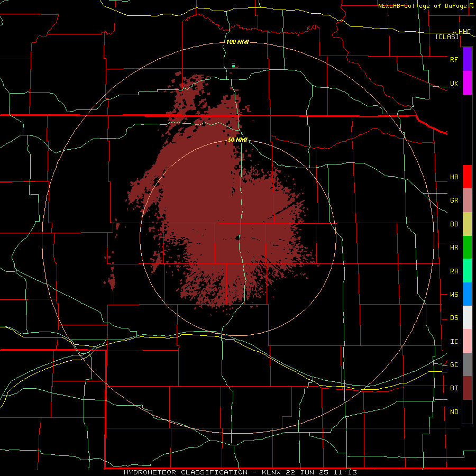The height and width of the screenshot is (476, 476).
Task: Click the KLNX radar site identifier
Action: coord(271,472)
